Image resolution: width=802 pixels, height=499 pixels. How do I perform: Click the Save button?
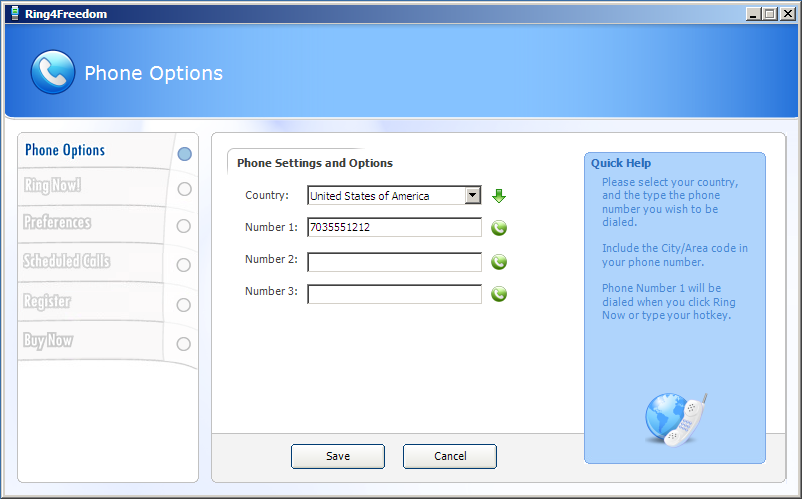(x=338, y=456)
